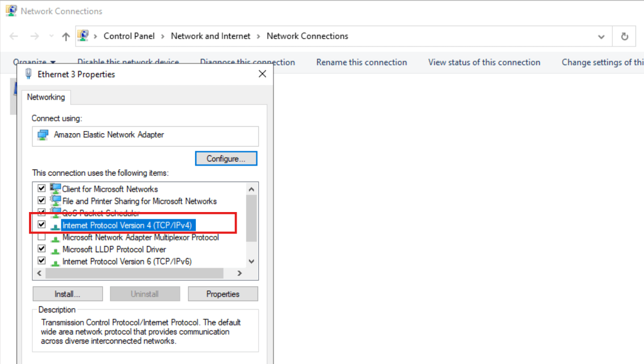Select Client for Microsoft Networks row

click(x=110, y=189)
